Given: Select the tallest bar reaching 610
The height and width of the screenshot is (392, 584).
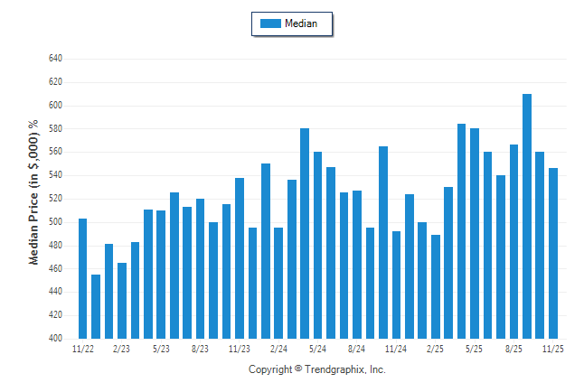Looking at the screenshot, I should tap(527, 216).
